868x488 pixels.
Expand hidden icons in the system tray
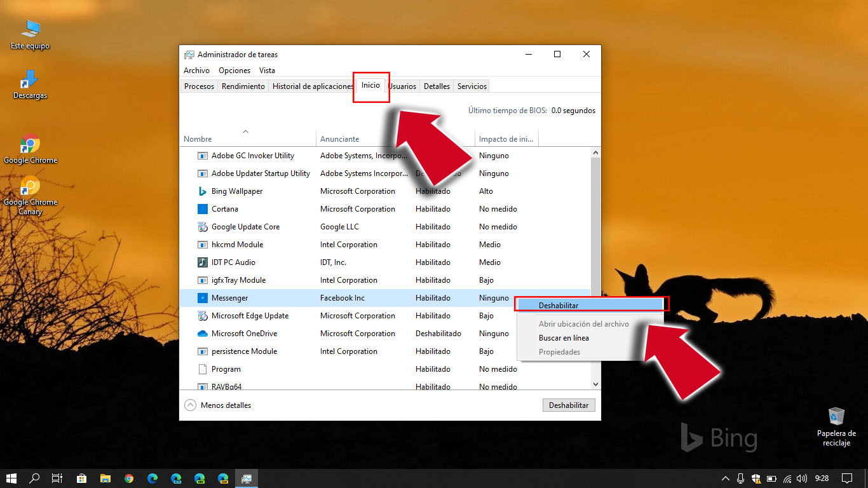[x=725, y=478]
